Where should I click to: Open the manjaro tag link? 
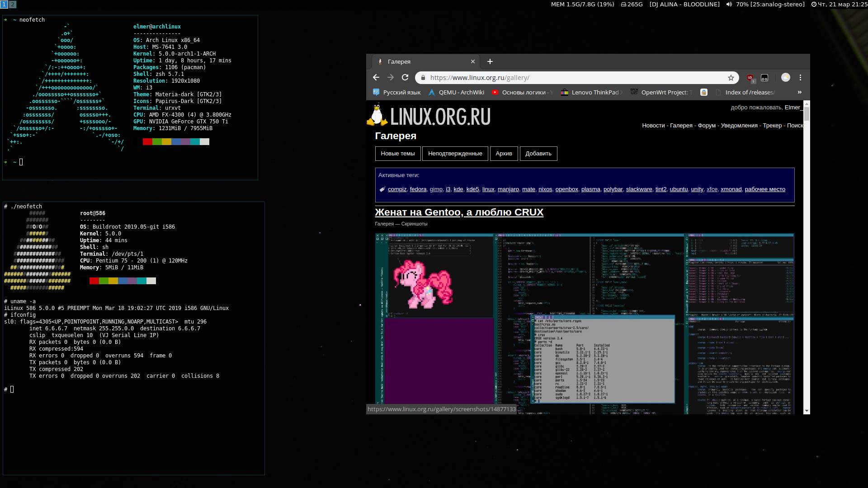(x=508, y=189)
